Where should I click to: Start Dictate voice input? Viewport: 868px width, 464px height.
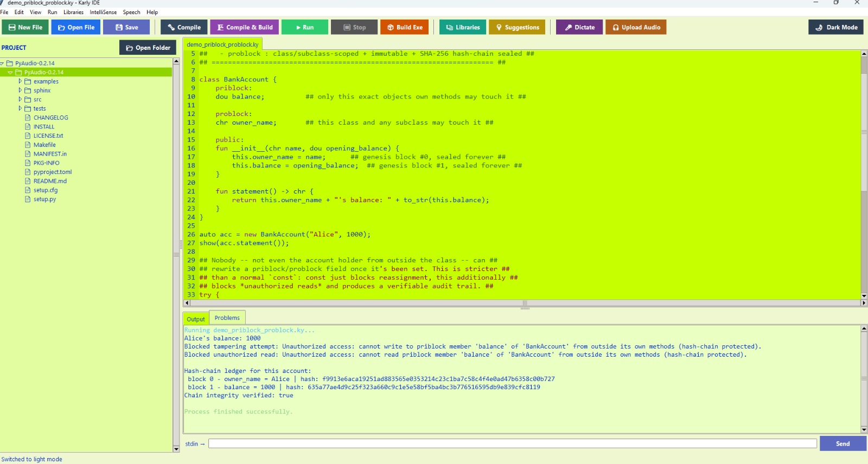[x=579, y=27]
